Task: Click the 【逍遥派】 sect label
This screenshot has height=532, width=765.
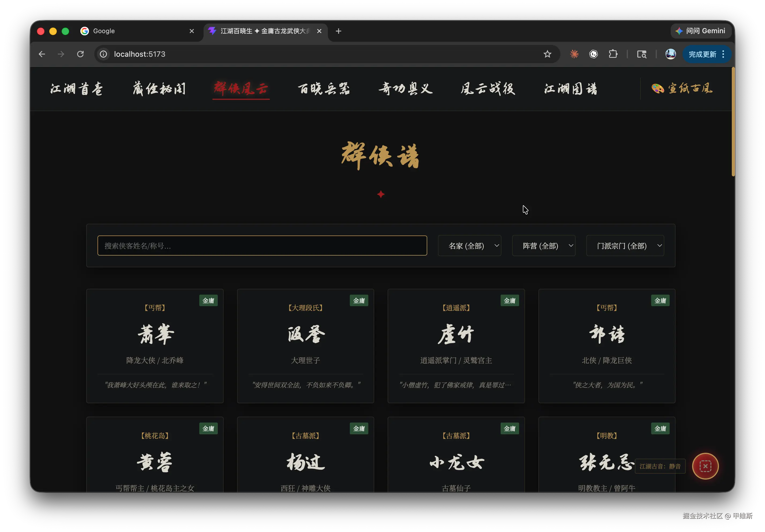Action: coord(456,308)
